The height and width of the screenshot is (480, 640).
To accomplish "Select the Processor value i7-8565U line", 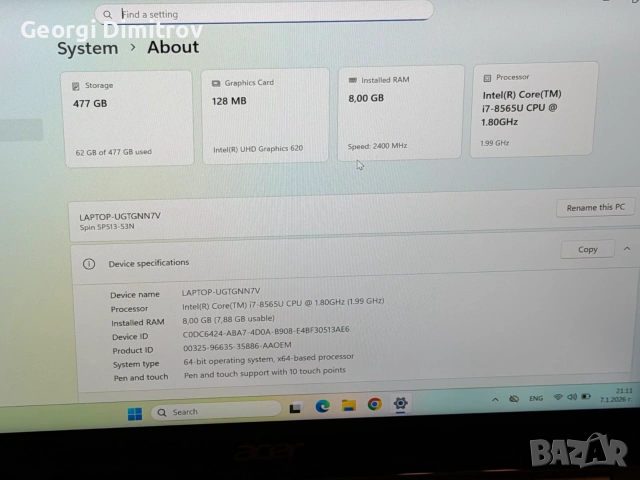I will click(x=283, y=304).
